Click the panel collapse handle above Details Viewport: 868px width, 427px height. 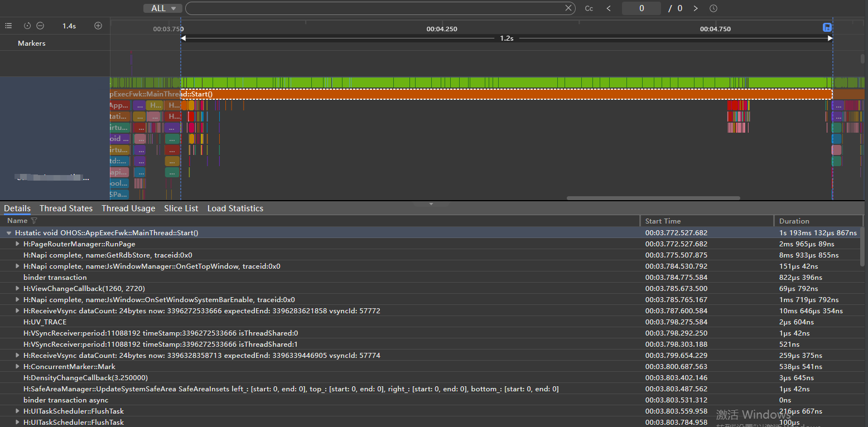pos(431,204)
